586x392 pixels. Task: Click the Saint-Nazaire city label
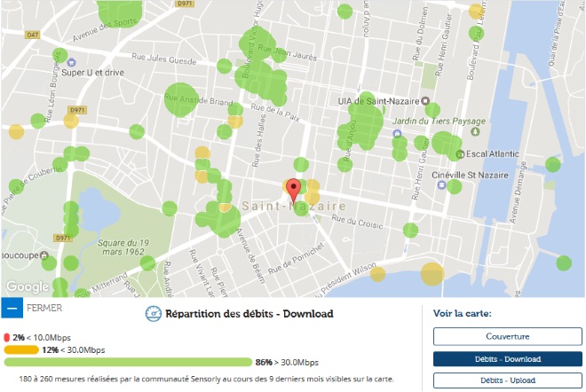click(294, 206)
